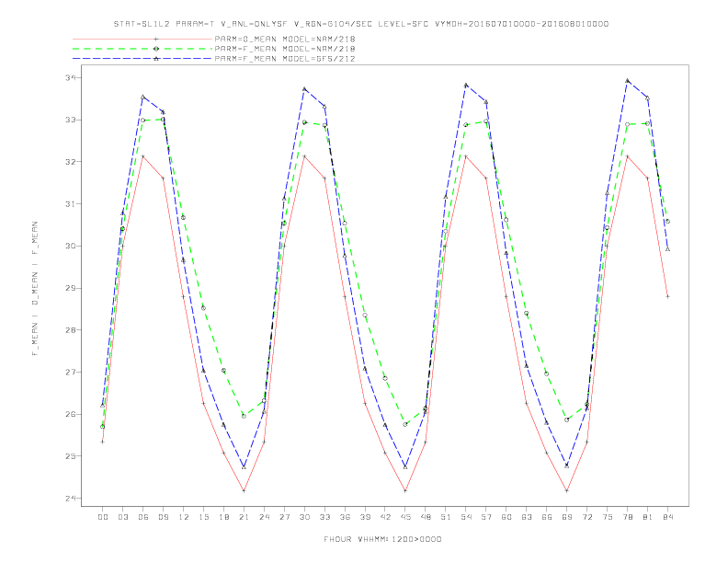The image size is (728, 563).
Task: Click x-axis forecast hour label 78
Action: point(627,517)
